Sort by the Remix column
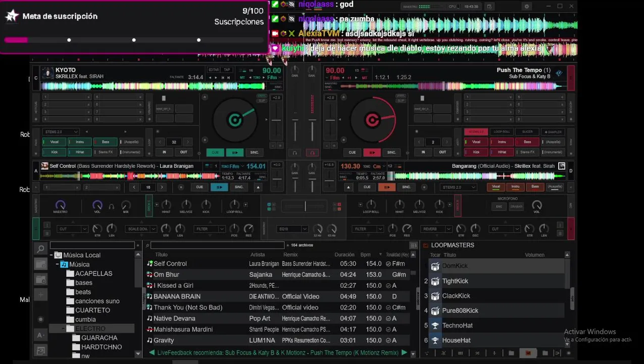644x364 pixels. point(290,255)
